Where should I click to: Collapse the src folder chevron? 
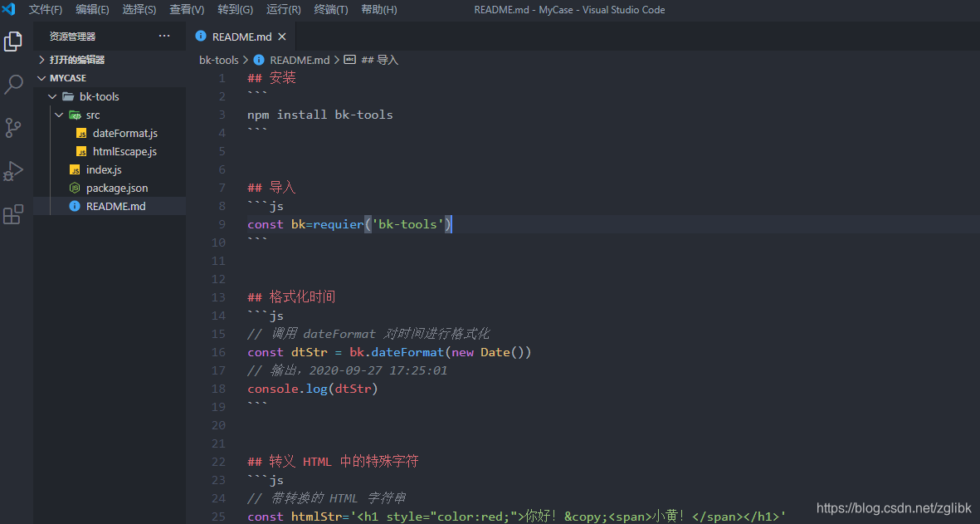[60, 115]
